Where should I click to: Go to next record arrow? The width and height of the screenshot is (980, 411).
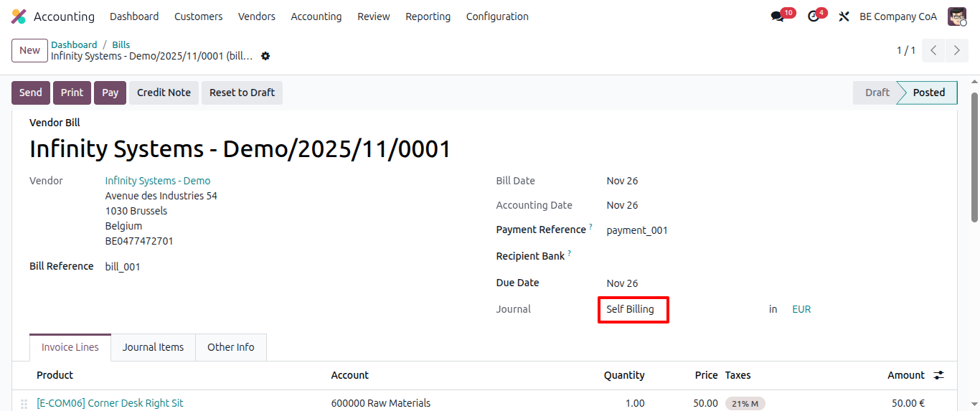957,51
